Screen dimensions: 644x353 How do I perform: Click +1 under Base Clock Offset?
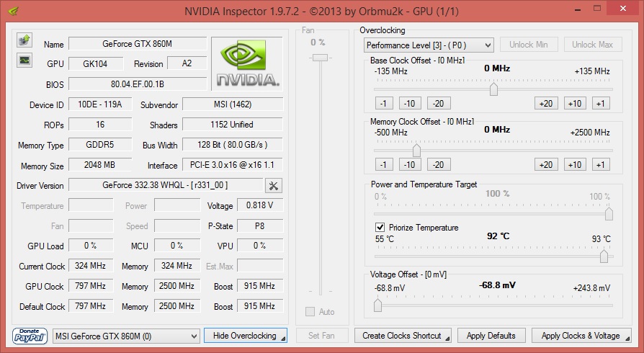click(601, 103)
